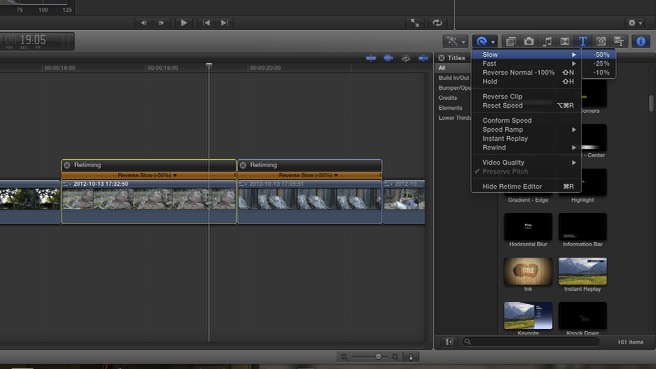Expand Speed Ramp submenu
Viewport: 656px width, 369px height.
point(526,130)
